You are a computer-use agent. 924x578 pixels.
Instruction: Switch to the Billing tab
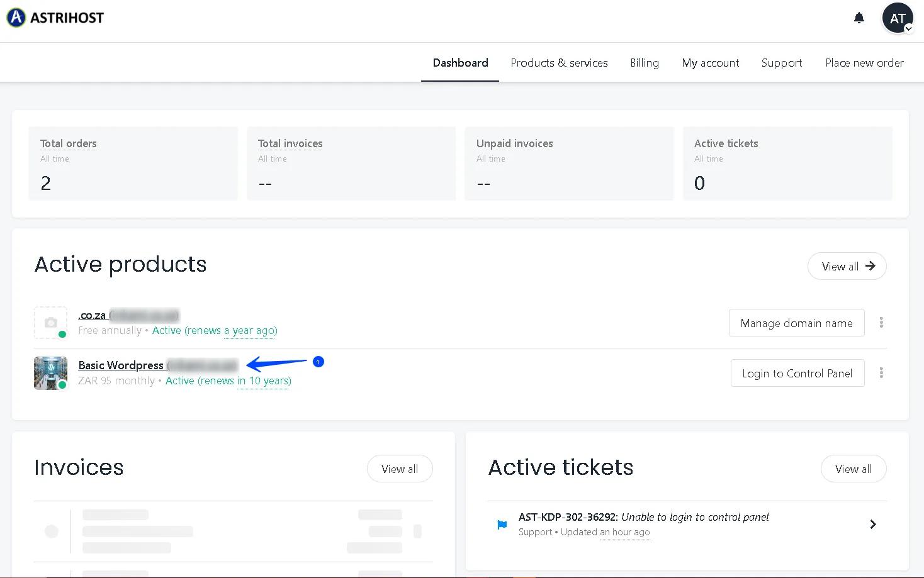(x=644, y=62)
